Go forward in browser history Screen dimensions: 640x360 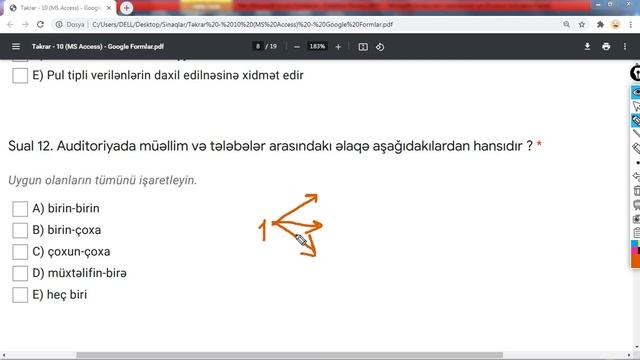[25, 24]
